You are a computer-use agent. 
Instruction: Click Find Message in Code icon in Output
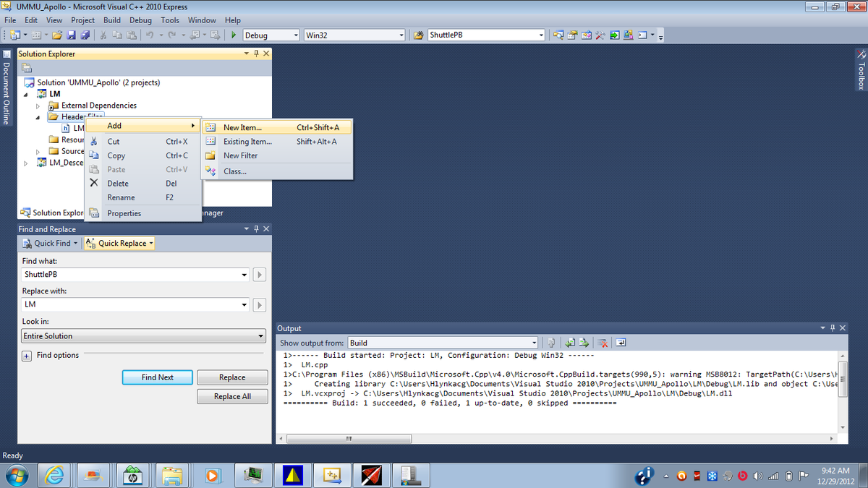(x=551, y=343)
